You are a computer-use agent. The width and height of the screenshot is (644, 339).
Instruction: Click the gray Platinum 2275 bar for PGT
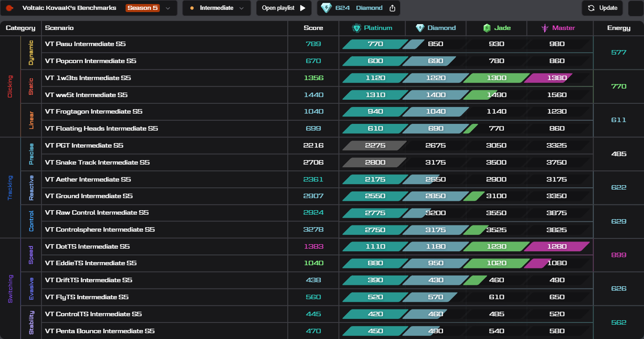pyautogui.click(x=375, y=145)
